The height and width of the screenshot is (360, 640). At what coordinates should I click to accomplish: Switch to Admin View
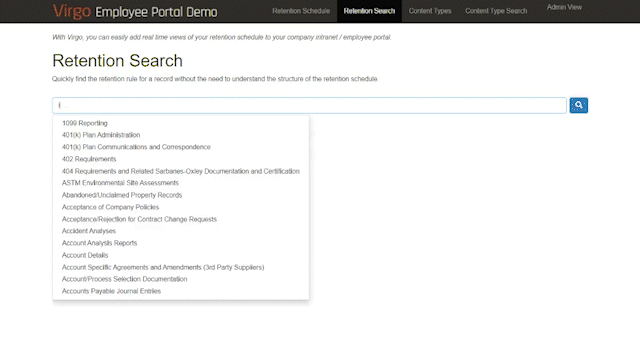click(x=564, y=7)
